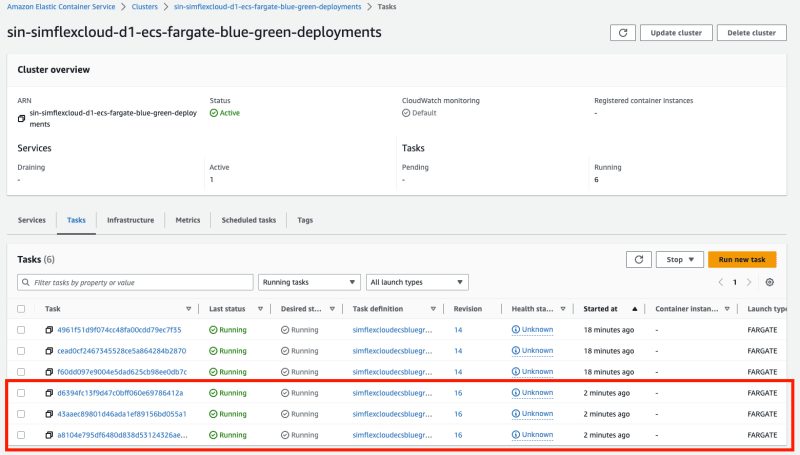800x455 pixels.
Task: Click Started at ascending sort arrow
Action: click(x=635, y=309)
